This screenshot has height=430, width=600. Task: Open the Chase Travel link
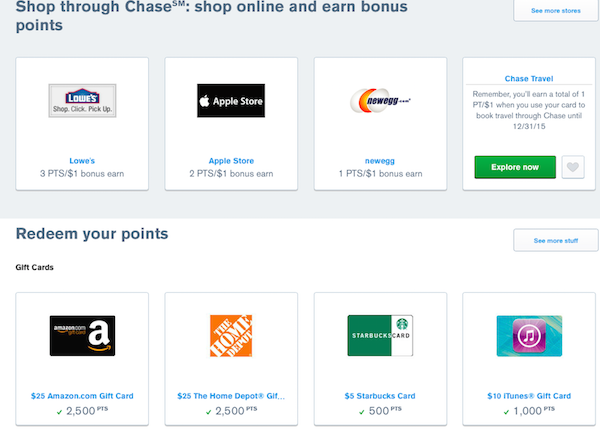[529, 78]
